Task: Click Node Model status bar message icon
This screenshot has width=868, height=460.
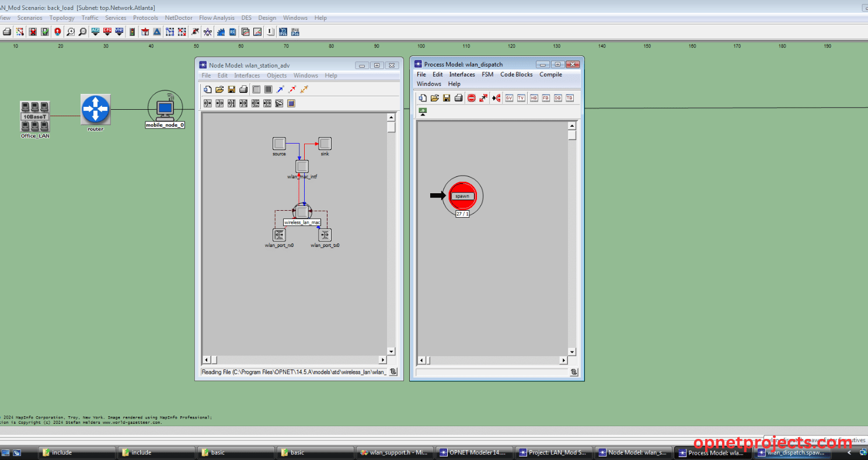Action: 393,372
